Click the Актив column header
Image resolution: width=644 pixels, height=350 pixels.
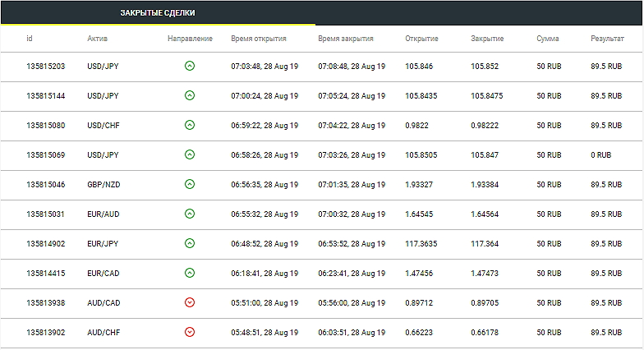97,38
